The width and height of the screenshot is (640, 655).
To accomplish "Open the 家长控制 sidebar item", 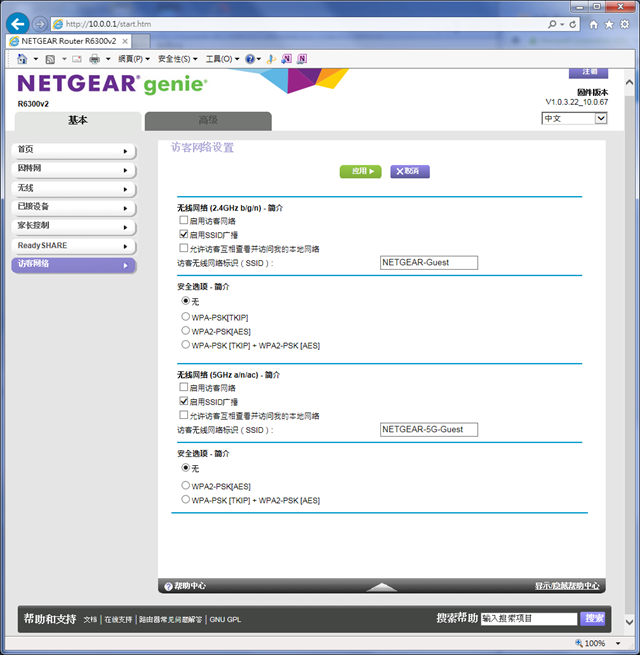I will [x=74, y=227].
